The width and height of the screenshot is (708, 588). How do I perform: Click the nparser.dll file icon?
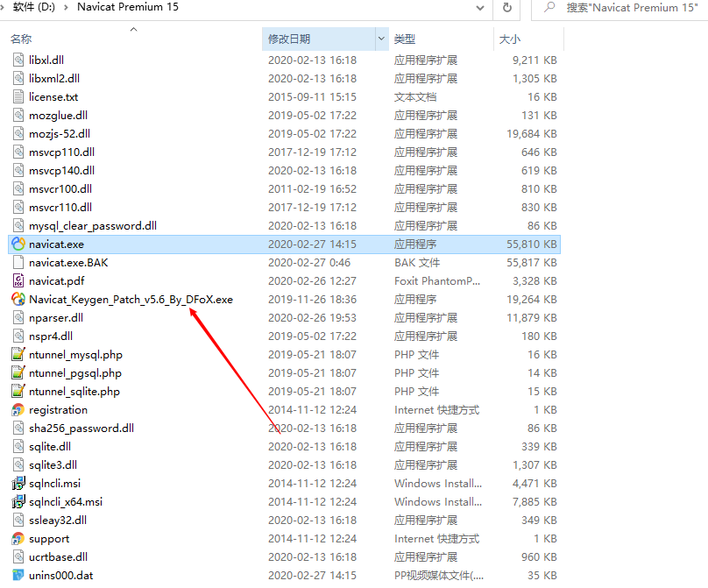click(x=18, y=318)
